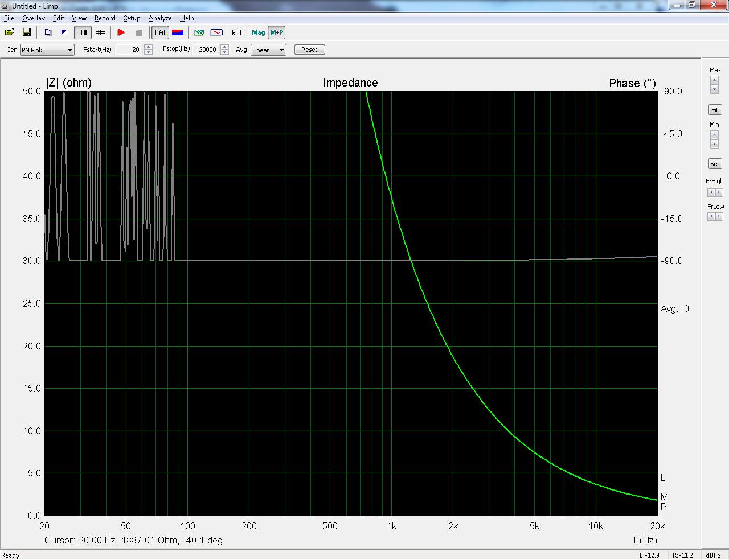Decrease Fstart with the down arrow
This screenshot has width=729, height=560.
148,52
